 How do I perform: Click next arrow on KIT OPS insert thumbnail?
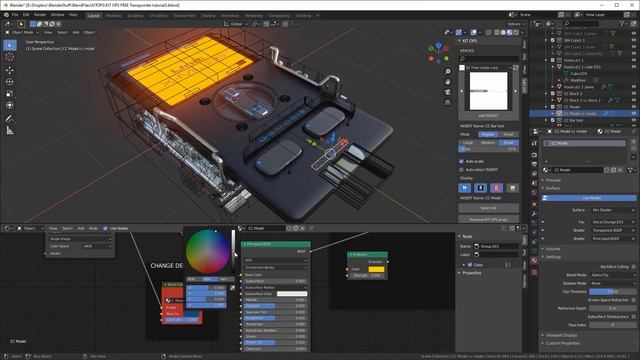pos(515,91)
